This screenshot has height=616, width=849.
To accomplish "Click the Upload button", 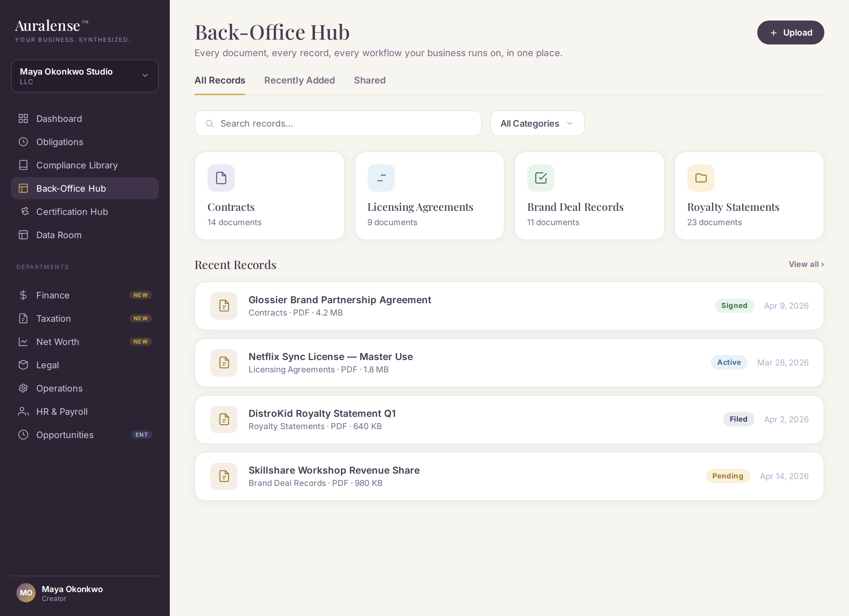I will [x=790, y=33].
